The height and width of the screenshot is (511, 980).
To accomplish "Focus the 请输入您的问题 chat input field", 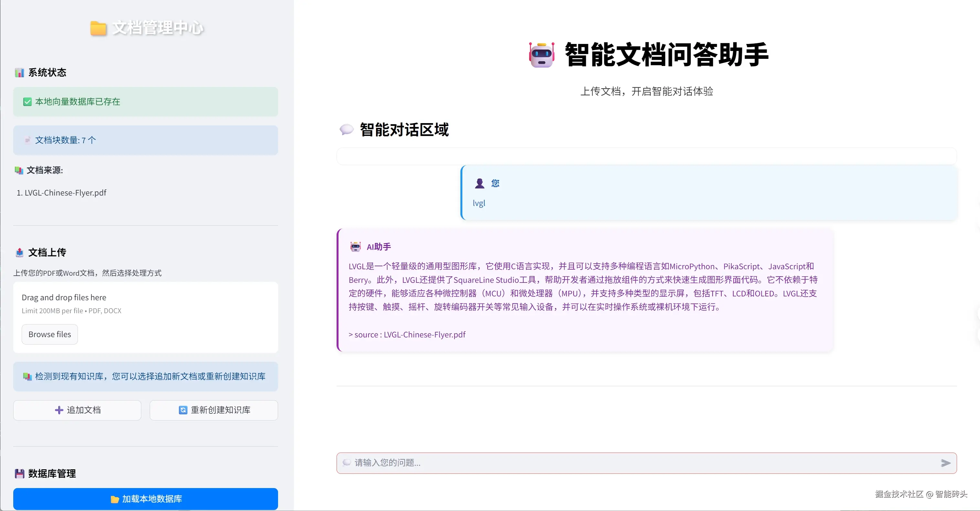I will 639,463.
